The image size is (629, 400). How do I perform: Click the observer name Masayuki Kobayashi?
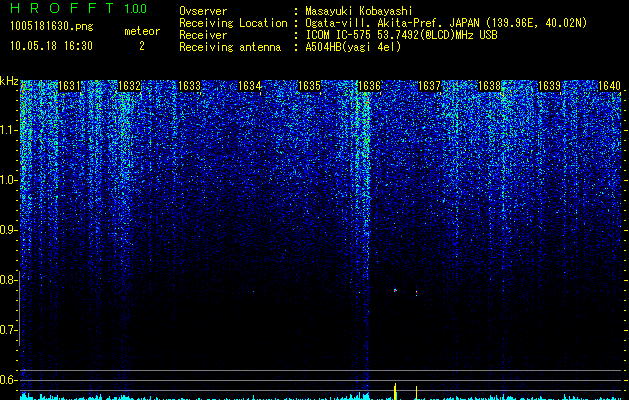[359, 11]
